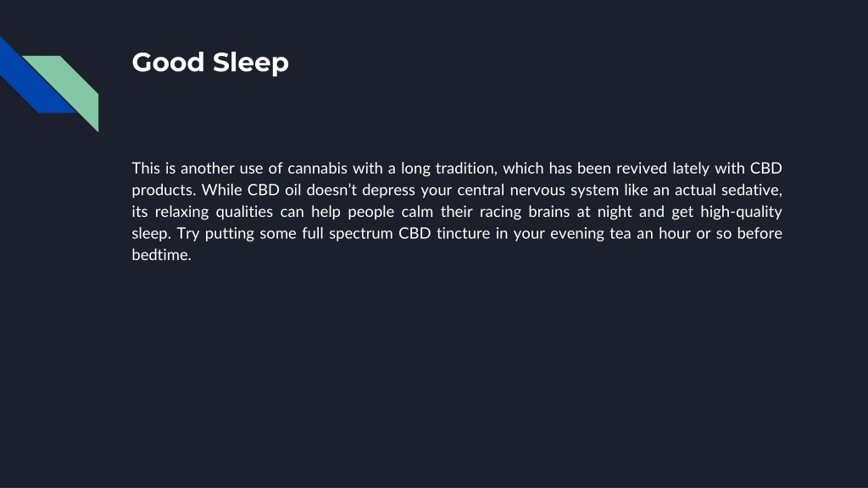Click the word "doesn't" in the paragraph

coord(331,190)
